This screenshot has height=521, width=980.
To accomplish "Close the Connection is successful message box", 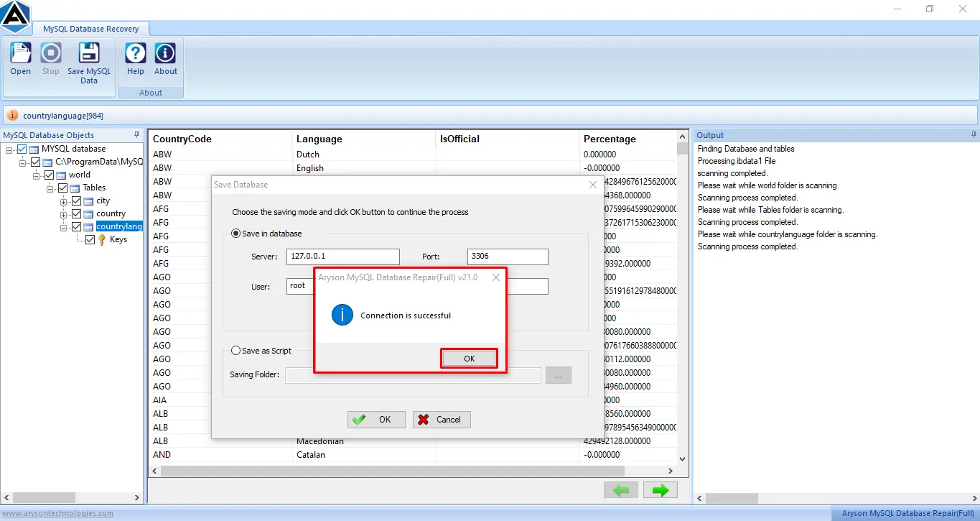I will pos(495,277).
